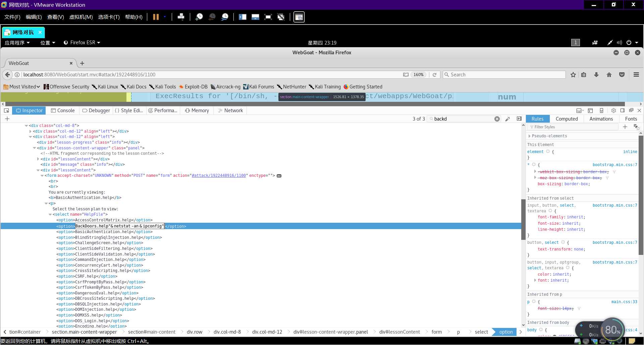Open Most Visited bookmarks dropdown
The height and width of the screenshot is (345, 644).
click(22, 87)
